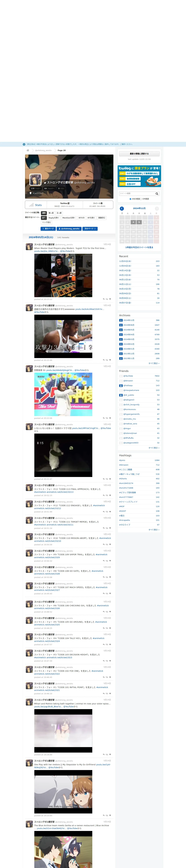Like the 狩野英孝 01 tweet

[x=110, y=418]
